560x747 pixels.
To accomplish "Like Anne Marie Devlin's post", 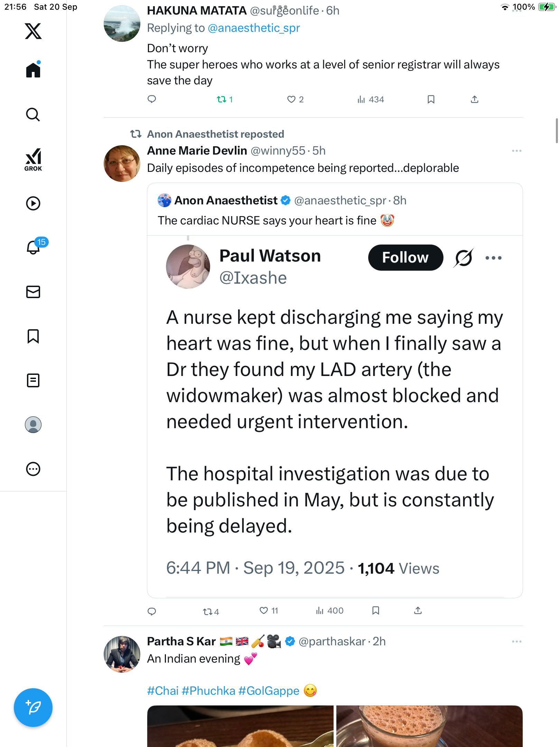I will tap(264, 611).
